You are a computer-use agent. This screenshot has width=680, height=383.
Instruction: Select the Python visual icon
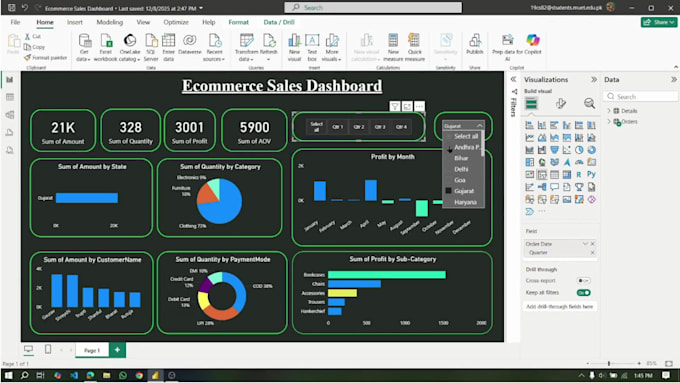(x=591, y=174)
